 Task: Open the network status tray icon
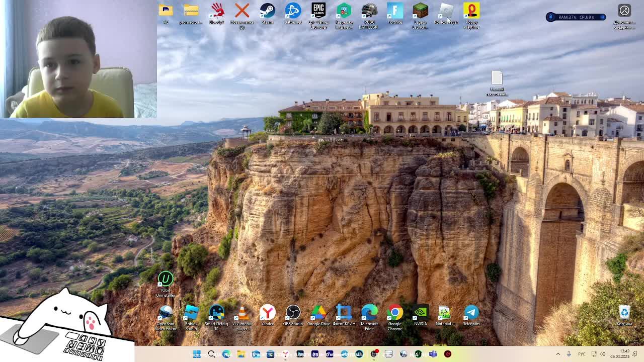[x=594, y=354]
